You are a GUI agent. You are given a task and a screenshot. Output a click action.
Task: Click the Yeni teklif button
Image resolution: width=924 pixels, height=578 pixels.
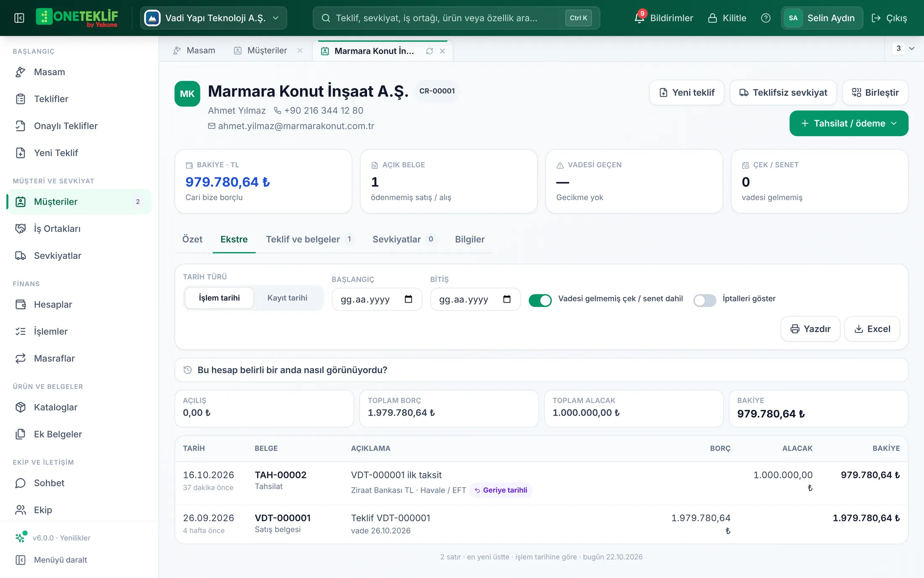(687, 92)
